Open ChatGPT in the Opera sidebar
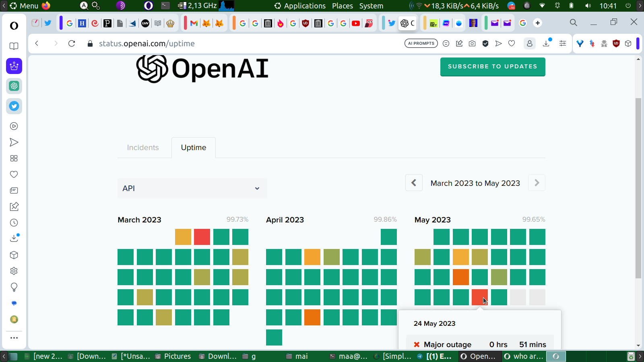 pos(14,86)
